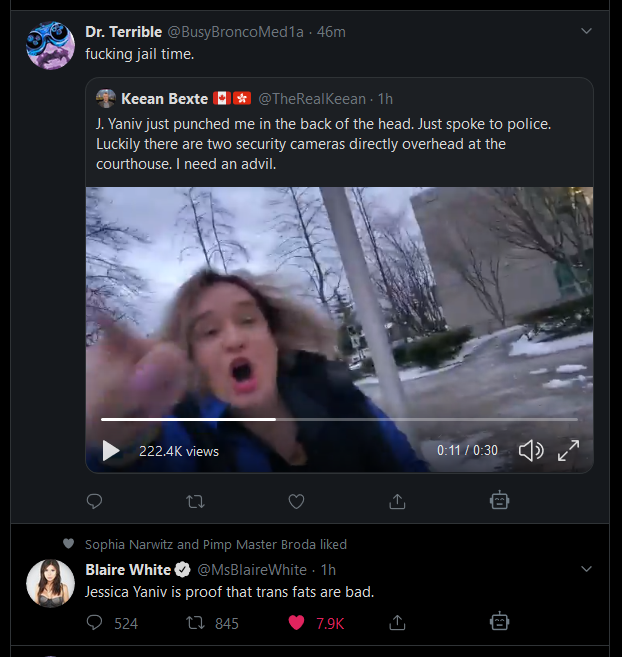622x657 pixels.
Task: Unlike Blaire White's tweet
Action: click(x=296, y=623)
